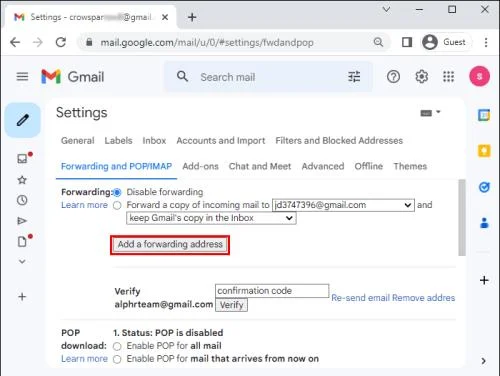
Task: Hide side panel arrow
Action: coord(483,361)
